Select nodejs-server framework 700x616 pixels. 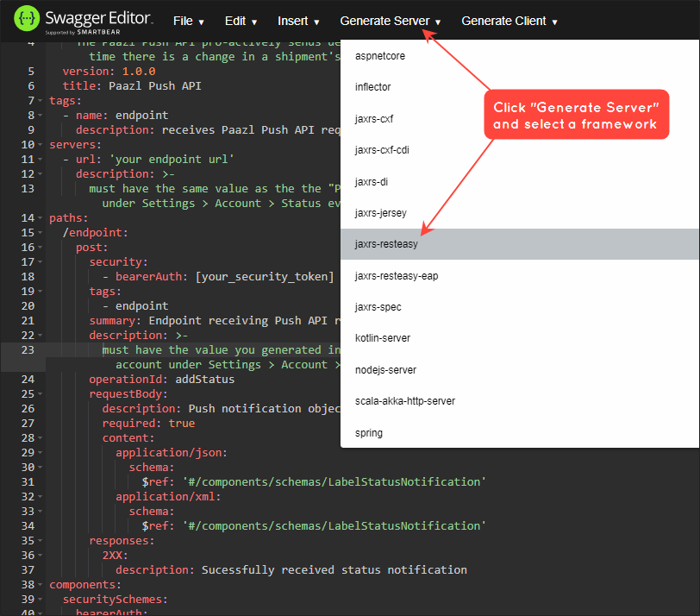[520, 370]
